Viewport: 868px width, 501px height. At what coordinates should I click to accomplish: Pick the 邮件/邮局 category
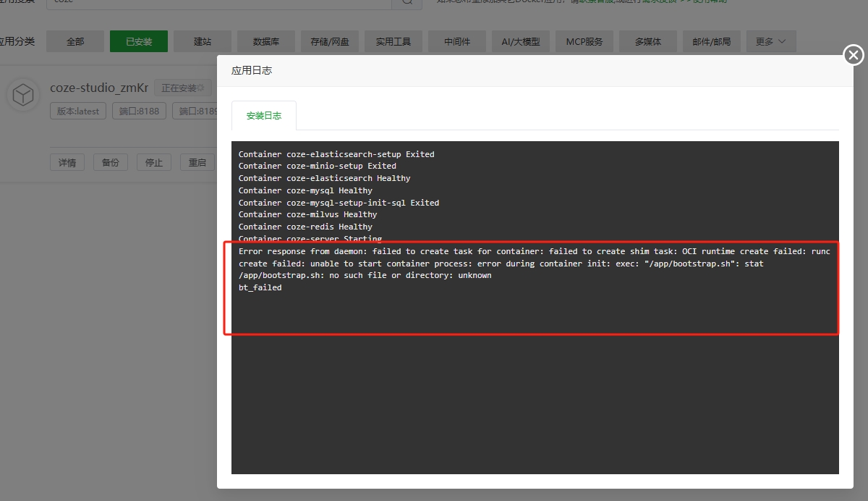(712, 41)
